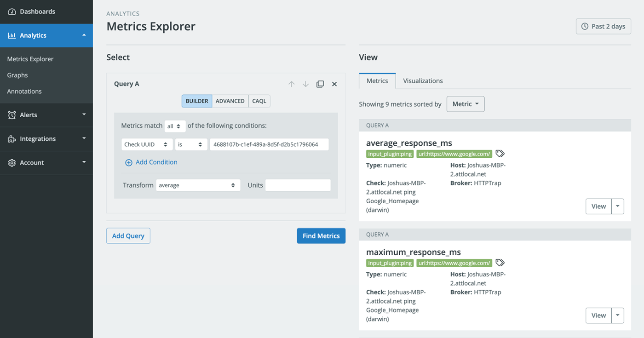The image size is (644, 338).
Task: Open the Transform average dropdown
Action: (x=198, y=185)
